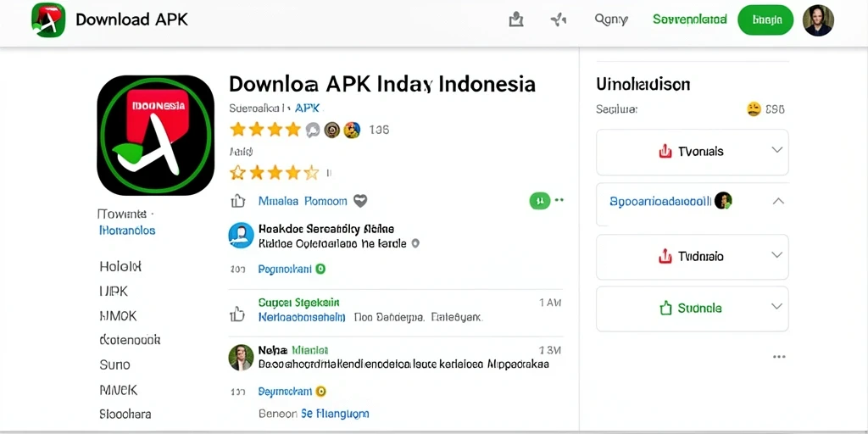Click the green thumbs-up icon in Sudnela card
The image size is (868, 434).
tap(665, 308)
